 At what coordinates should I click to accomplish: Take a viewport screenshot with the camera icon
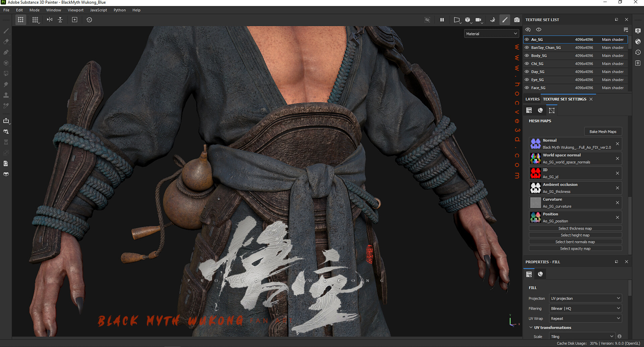(517, 20)
